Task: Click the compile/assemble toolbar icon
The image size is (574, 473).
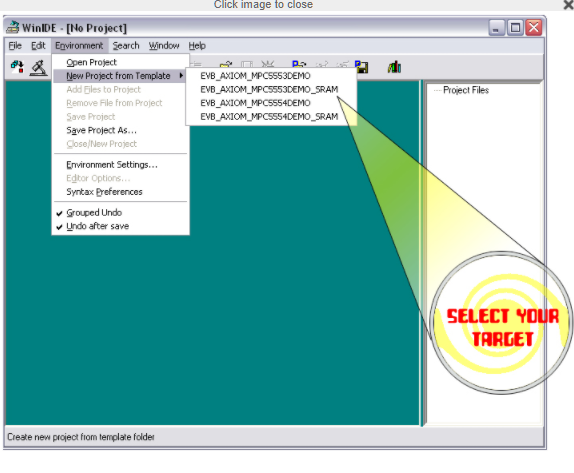Action: click(17, 67)
